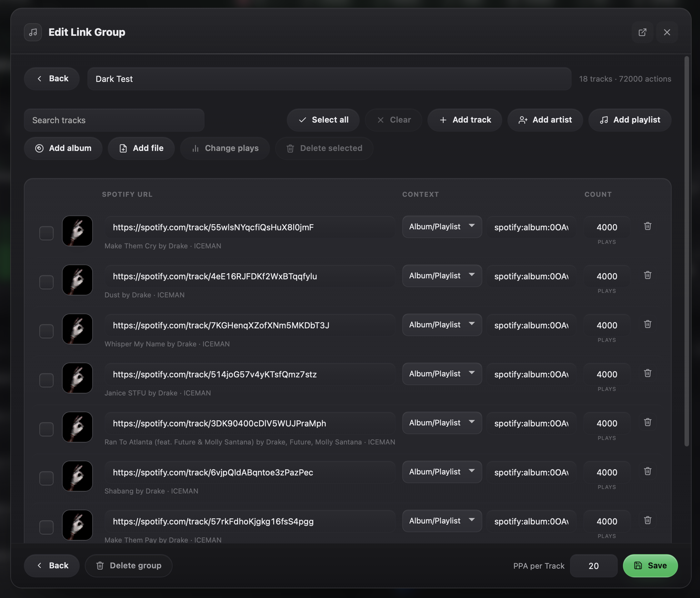700x598 pixels.
Task: Click the music note icon beside Edit Link Group
Action: (x=33, y=32)
